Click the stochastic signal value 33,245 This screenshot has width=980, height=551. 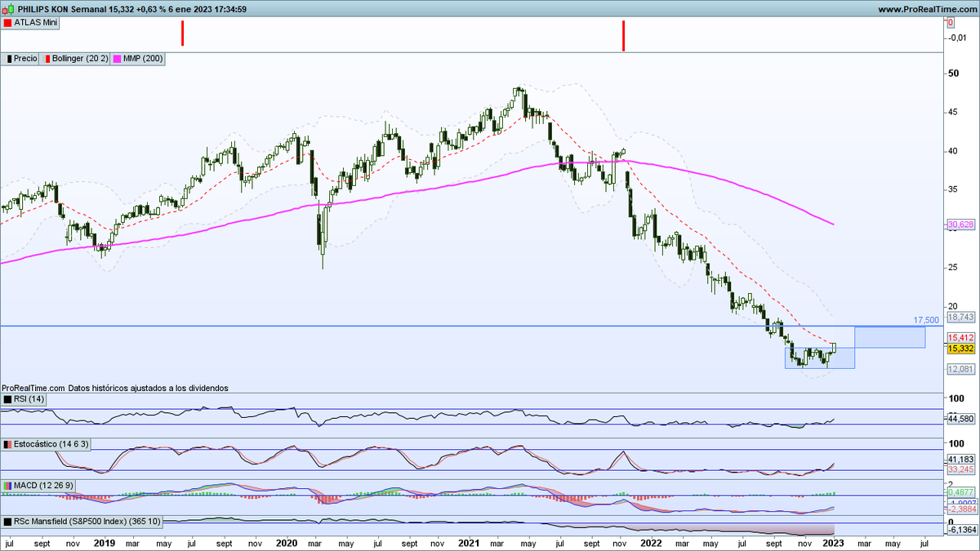click(x=960, y=470)
